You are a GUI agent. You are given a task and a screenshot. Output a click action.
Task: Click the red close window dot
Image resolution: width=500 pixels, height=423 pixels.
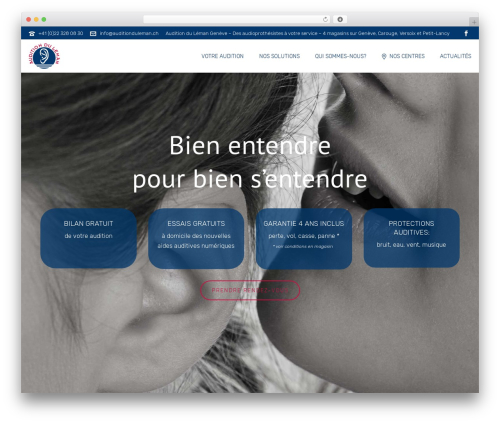point(29,19)
